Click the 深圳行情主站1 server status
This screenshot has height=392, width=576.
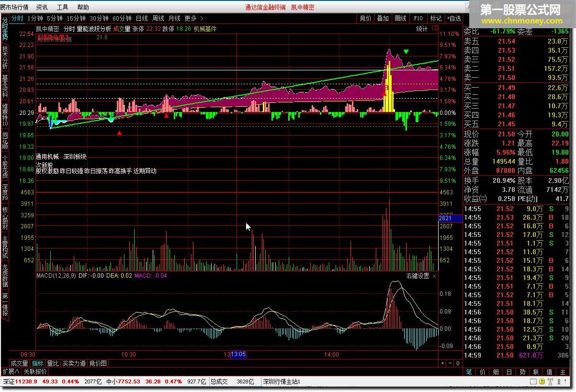click(282, 381)
